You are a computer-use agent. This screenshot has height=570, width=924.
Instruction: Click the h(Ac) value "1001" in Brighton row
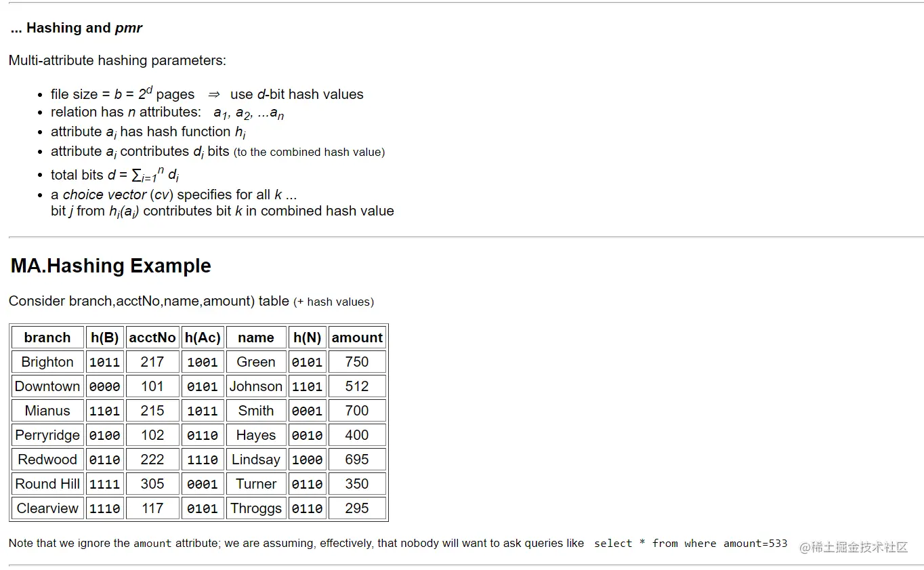[203, 362]
